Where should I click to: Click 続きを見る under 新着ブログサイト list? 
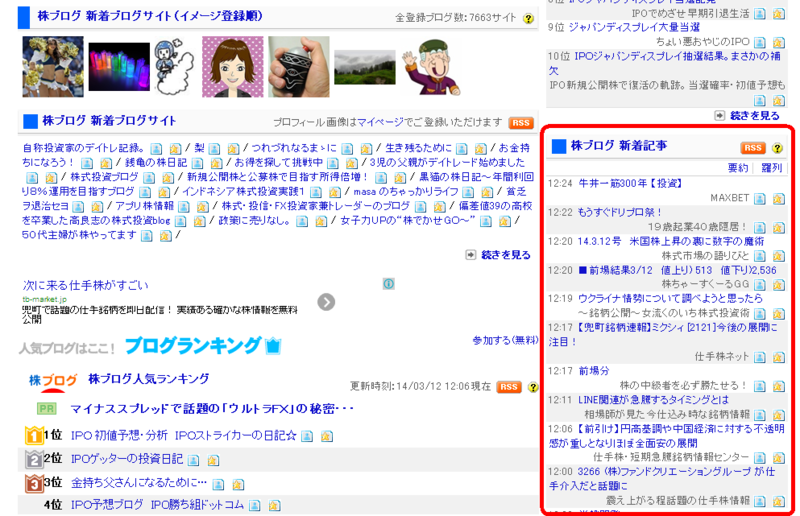pos(505,255)
